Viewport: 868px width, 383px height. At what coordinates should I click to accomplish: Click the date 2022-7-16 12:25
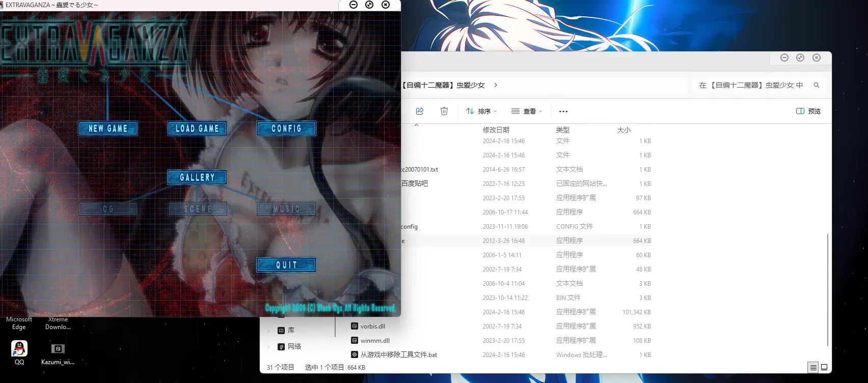pos(504,184)
